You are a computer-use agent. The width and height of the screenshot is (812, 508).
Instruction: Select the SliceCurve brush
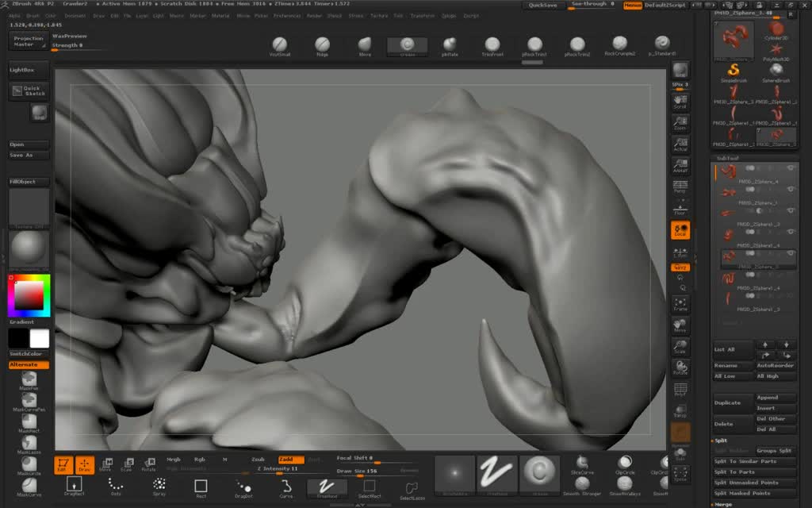click(x=582, y=464)
